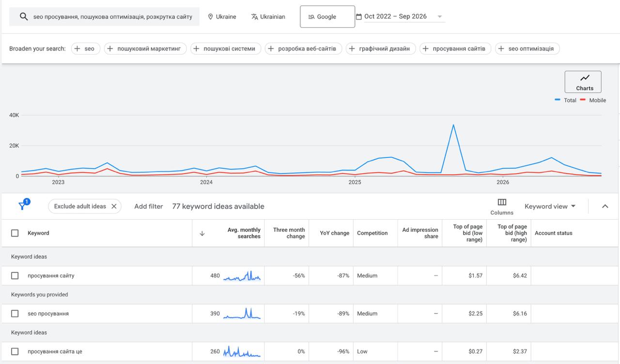620x364 pixels.
Task: Remove the Exclude adult ideas filter
Action: point(114,206)
